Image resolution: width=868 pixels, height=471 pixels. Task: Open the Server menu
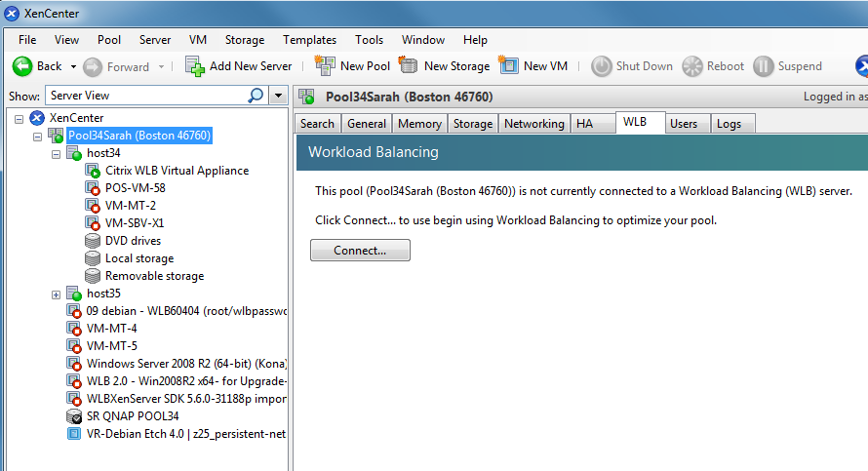(x=155, y=40)
